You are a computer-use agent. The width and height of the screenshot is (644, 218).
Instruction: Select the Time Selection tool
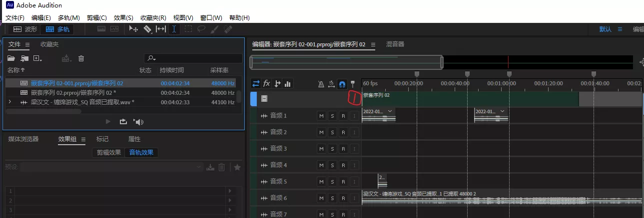174,29
